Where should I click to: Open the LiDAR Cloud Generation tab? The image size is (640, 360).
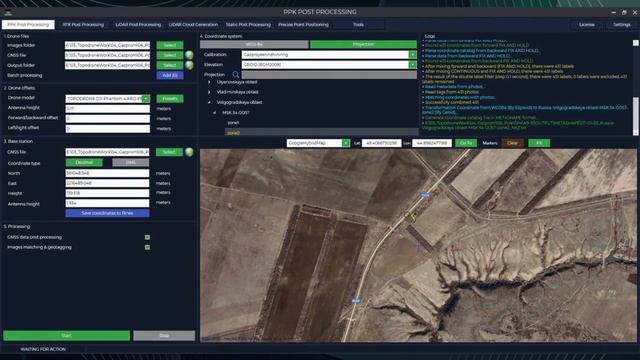pyautogui.click(x=193, y=24)
